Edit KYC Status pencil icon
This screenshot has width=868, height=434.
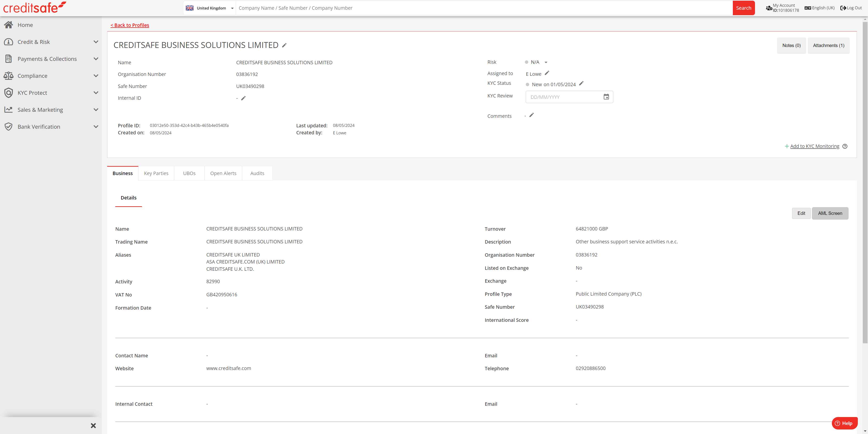[581, 83]
